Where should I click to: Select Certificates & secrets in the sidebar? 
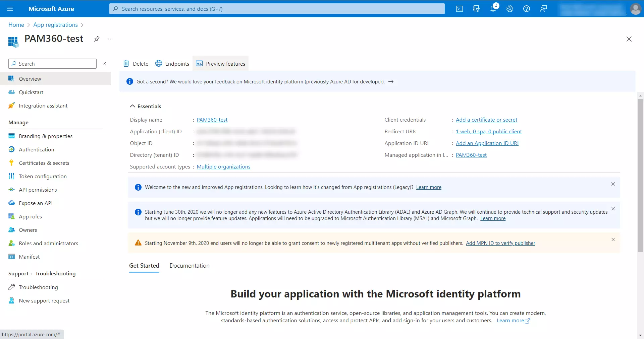tap(44, 163)
